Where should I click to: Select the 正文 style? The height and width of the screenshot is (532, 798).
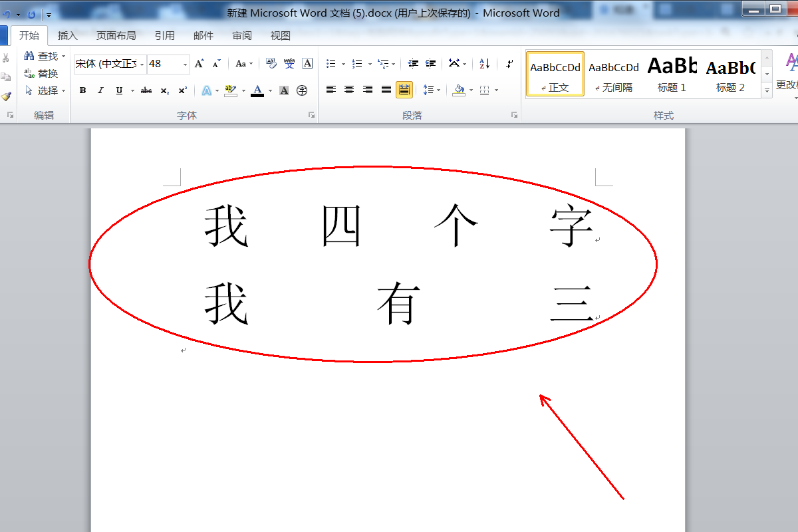[555, 74]
